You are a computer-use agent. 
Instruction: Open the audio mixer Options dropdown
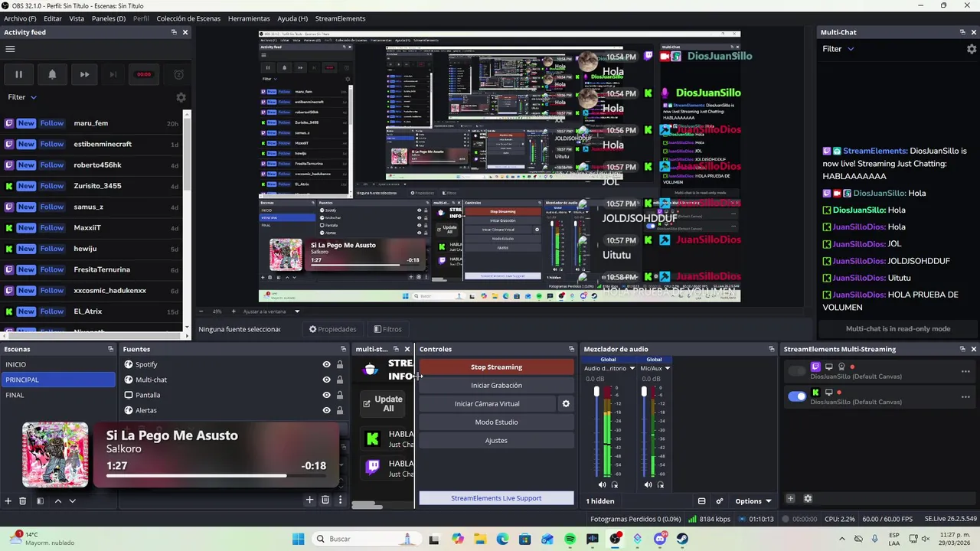pyautogui.click(x=753, y=501)
